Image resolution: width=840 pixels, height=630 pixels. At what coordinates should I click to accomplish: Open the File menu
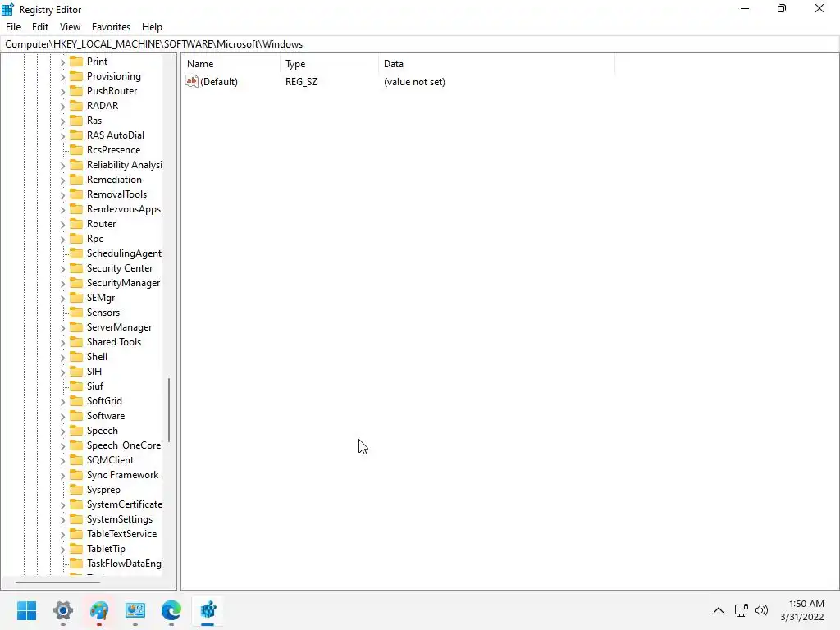pyautogui.click(x=13, y=27)
